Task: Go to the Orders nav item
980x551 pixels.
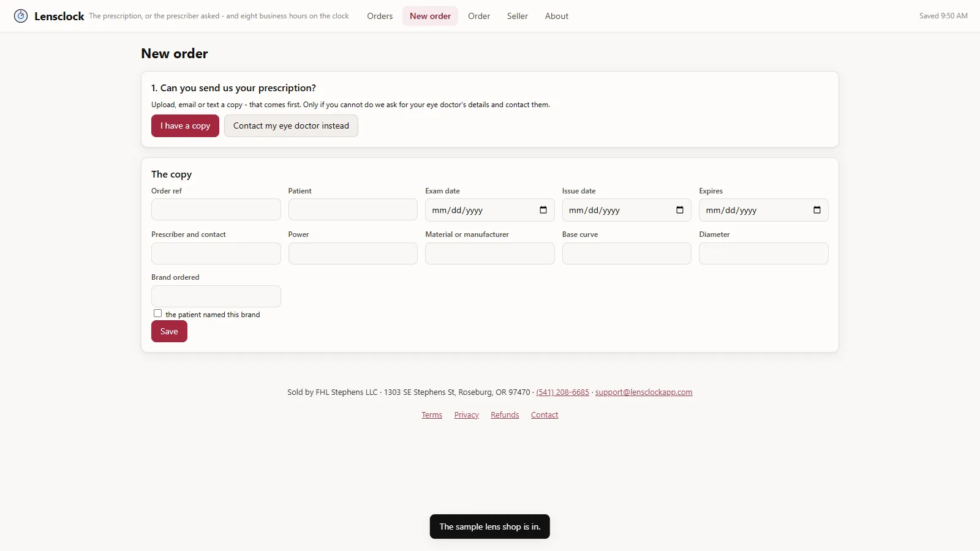Action: tap(380, 16)
